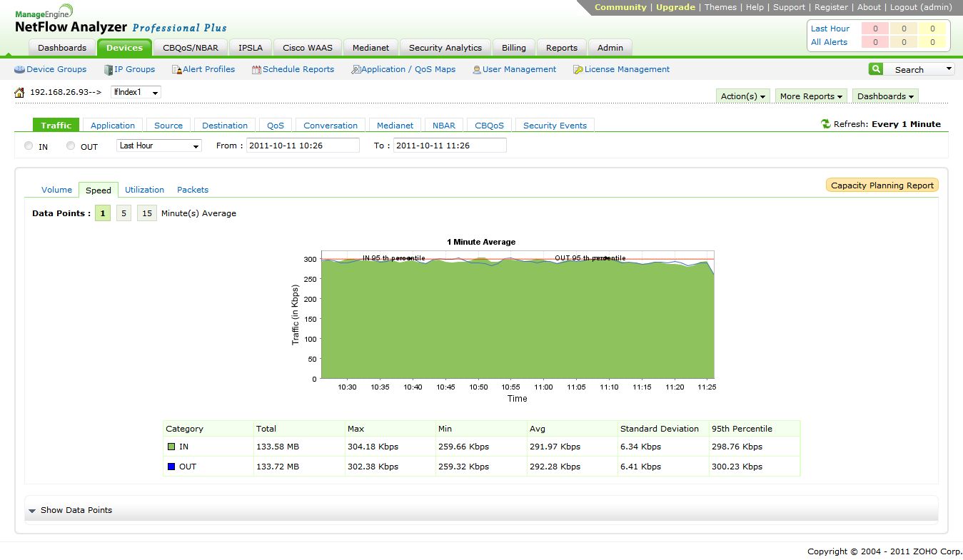
Task: Open the Security Analytics main tab
Action: tap(445, 48)
